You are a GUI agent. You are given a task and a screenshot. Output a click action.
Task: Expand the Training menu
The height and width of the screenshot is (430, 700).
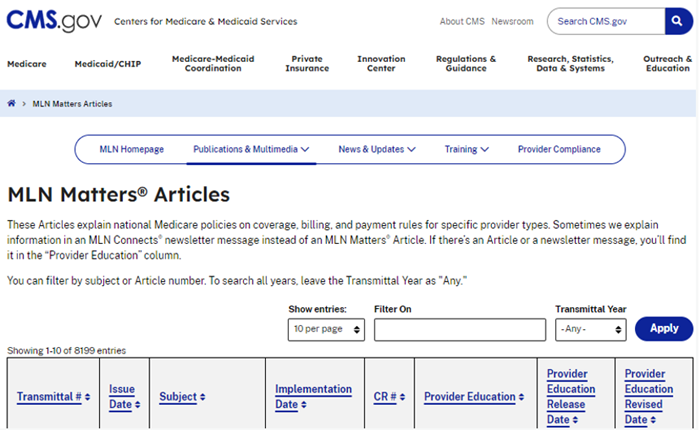(x=467, y=149)
